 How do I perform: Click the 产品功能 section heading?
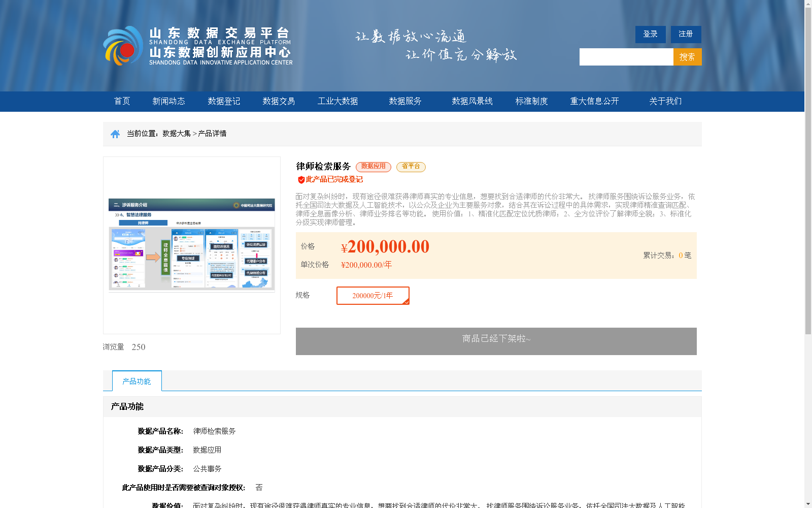click(127, 406)
